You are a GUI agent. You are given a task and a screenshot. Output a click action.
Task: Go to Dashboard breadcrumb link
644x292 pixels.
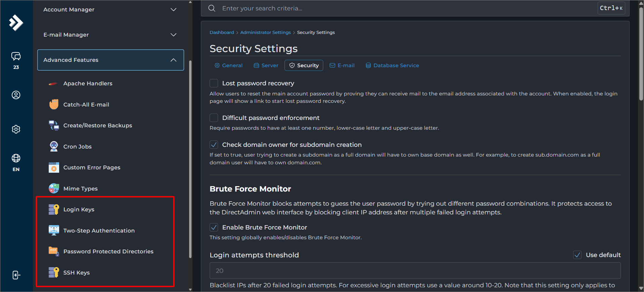coord(222,32)
